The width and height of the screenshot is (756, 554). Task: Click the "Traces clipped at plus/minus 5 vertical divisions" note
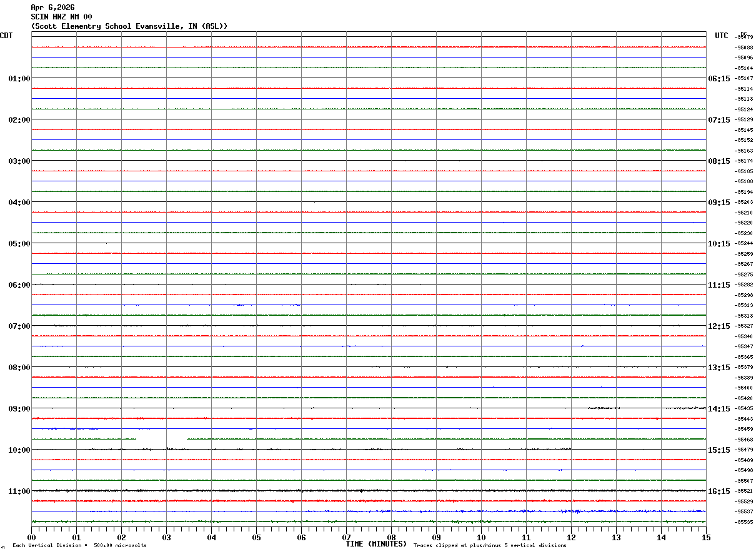pos(490,546)
